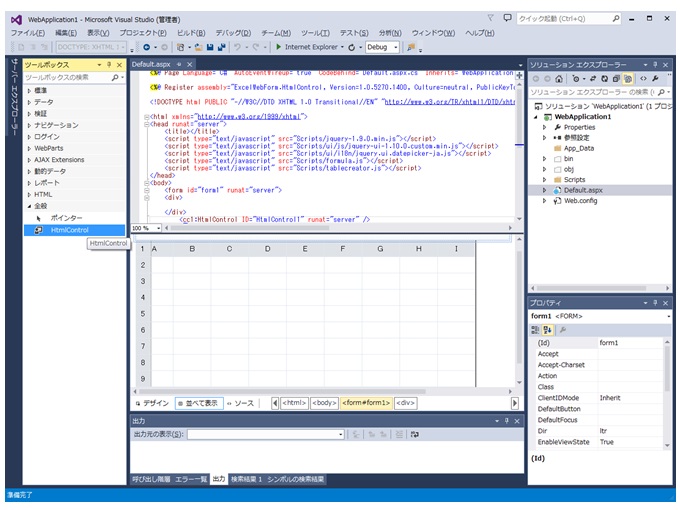Expand the Properties node in Solution Explorer

click(x=544, y=128)
